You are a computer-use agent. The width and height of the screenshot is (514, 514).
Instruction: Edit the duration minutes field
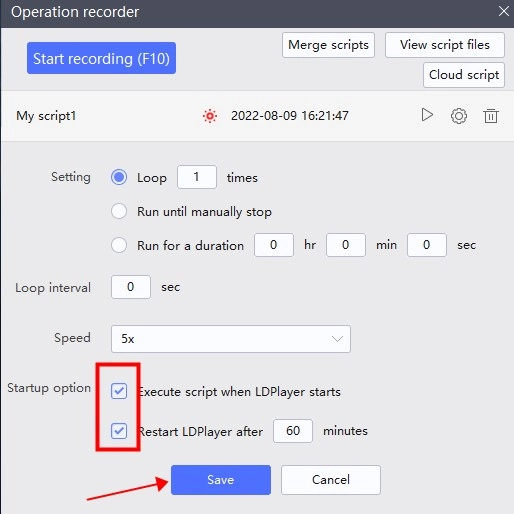[x=346, y=245]
